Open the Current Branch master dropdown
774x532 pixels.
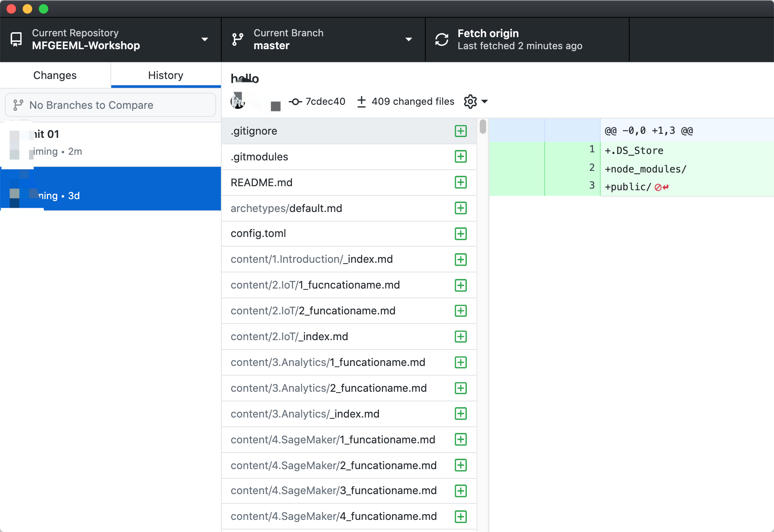(x=323, y=39)
